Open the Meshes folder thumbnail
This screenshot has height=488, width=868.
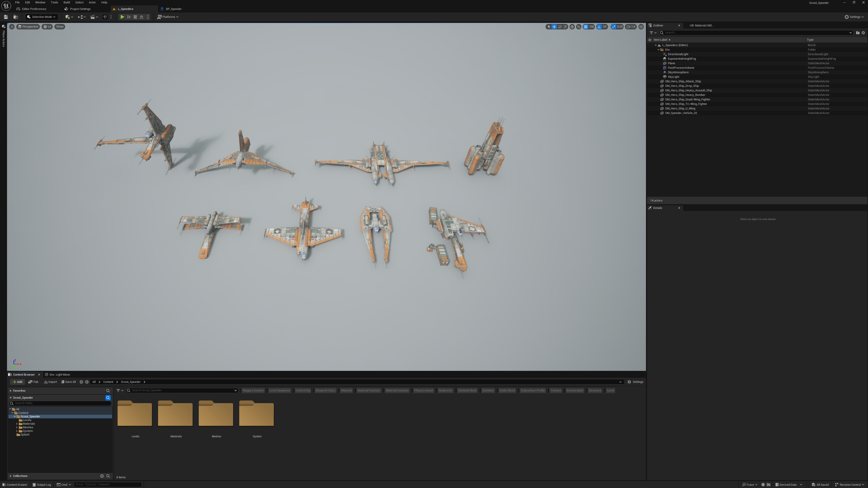(216, 414)
